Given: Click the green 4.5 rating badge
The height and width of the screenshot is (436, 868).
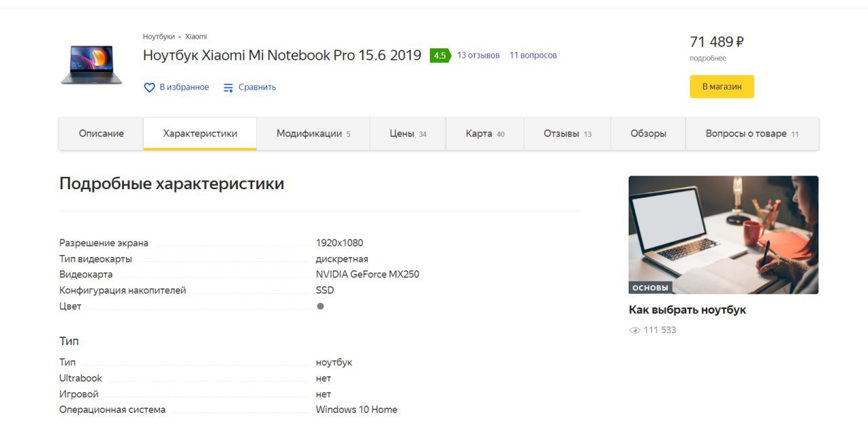Looking at the screenshot, I should [x=440, y=56].
